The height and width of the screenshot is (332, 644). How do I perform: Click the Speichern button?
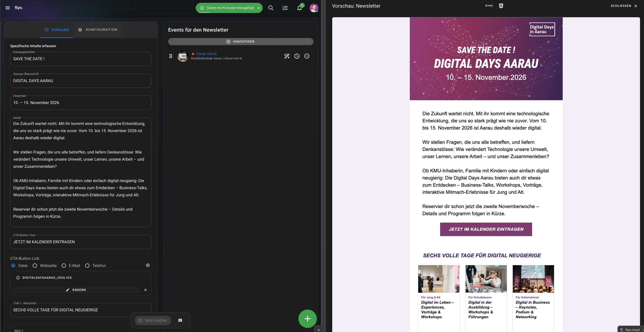pos(153,321)
